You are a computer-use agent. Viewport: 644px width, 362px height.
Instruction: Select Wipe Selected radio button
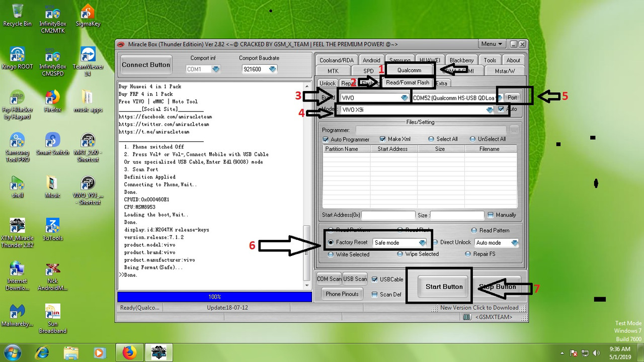[x=399, y=254]
